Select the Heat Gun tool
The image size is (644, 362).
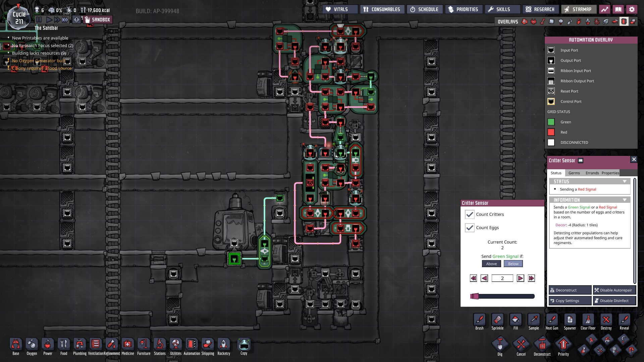[x=552, y=322]
